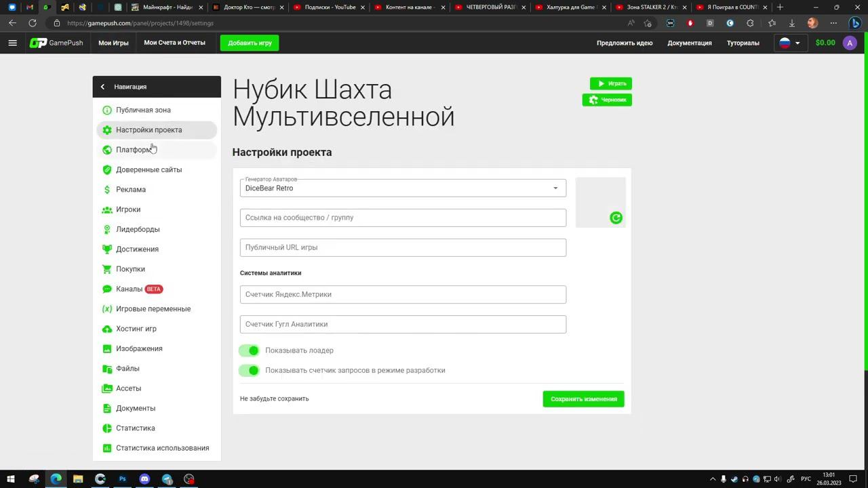
Task: Click the Доверенные сайты shield icon
Action: point(106,169)
